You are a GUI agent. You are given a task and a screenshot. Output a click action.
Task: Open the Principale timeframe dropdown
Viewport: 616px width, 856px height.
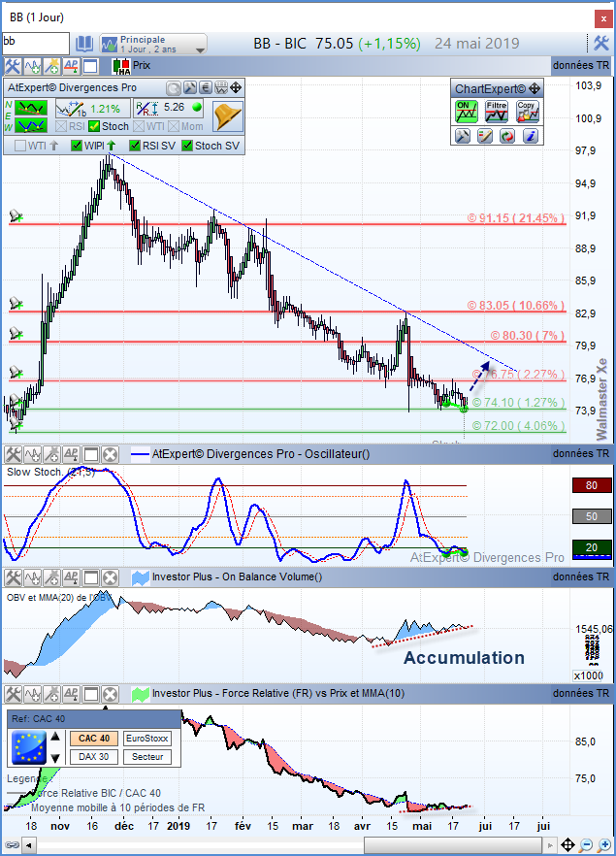(x=153, y=44)
